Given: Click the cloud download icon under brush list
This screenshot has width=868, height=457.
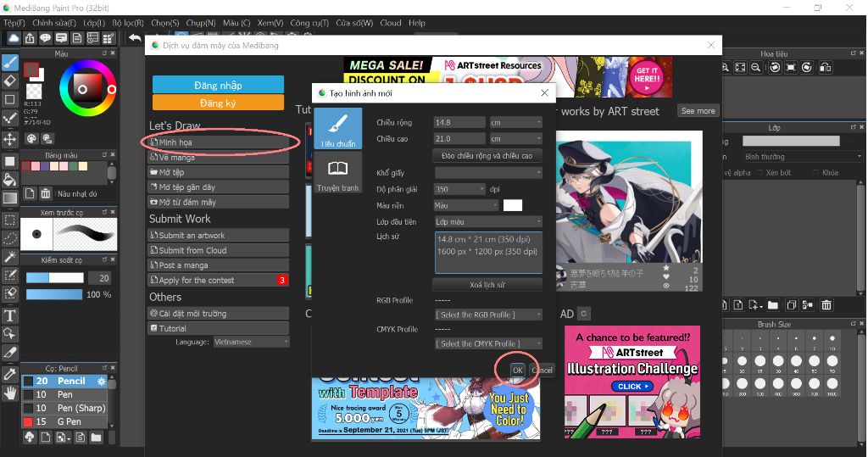Looking at the screenshot, I should pyautogui.click(x=30, y=437).
